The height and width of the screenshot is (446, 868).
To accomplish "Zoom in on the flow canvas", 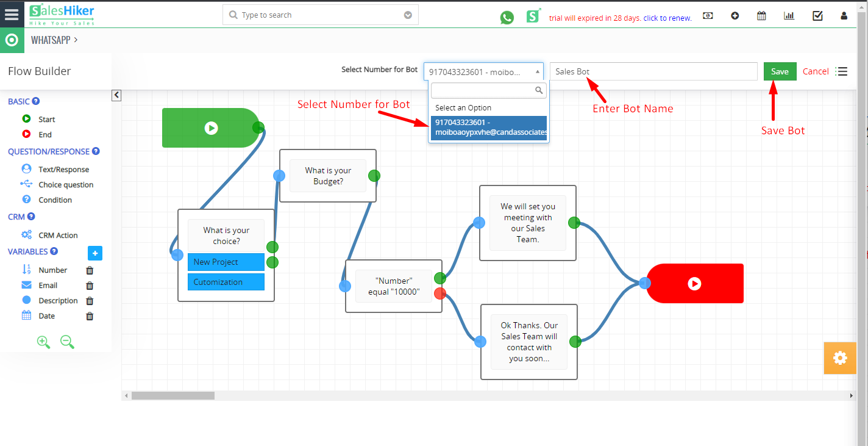I will pyautogui.click(x=43, y=342).
